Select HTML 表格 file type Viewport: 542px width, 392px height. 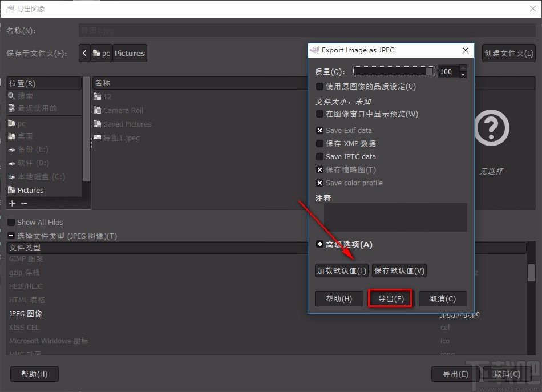coord(27,300)
